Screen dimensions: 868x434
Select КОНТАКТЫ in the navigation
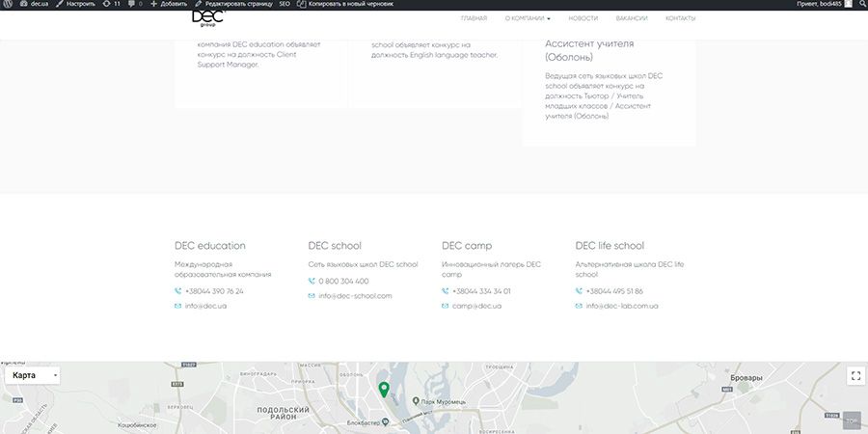tap(680, 18)
